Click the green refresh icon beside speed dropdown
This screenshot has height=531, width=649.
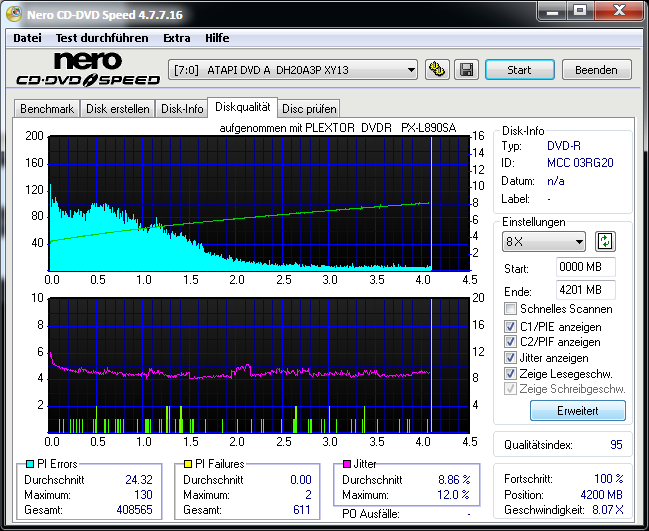pyautogui.click(x=605, y=241)
